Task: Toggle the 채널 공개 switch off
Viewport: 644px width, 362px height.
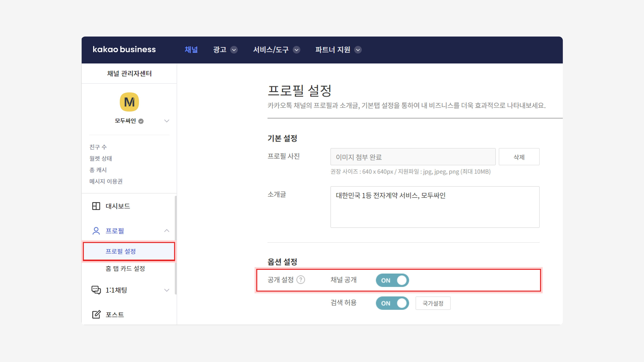Action: coord(392,280)
